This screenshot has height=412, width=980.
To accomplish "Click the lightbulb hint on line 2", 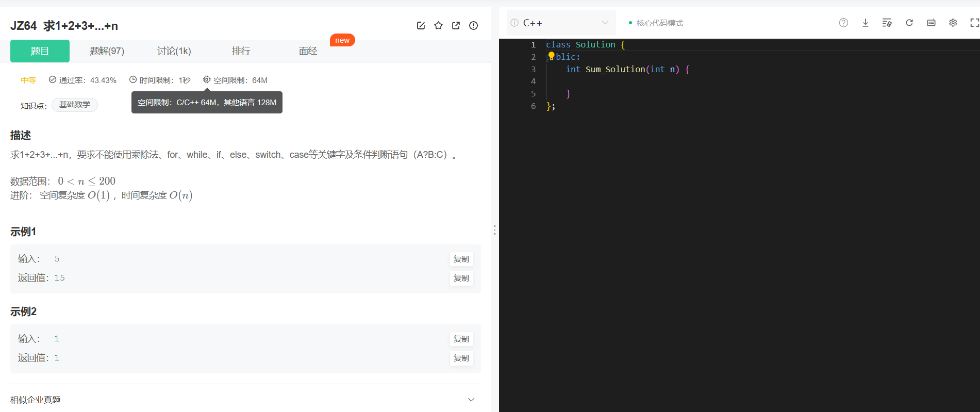I will click(551, 56).
